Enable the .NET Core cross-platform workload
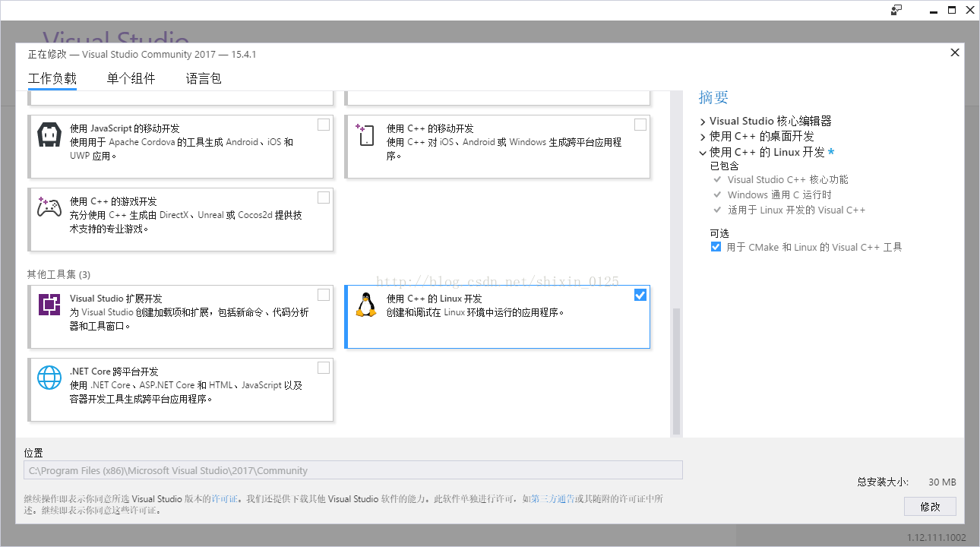The height and width of the screenshot is (547, 980). pos(324,368)
